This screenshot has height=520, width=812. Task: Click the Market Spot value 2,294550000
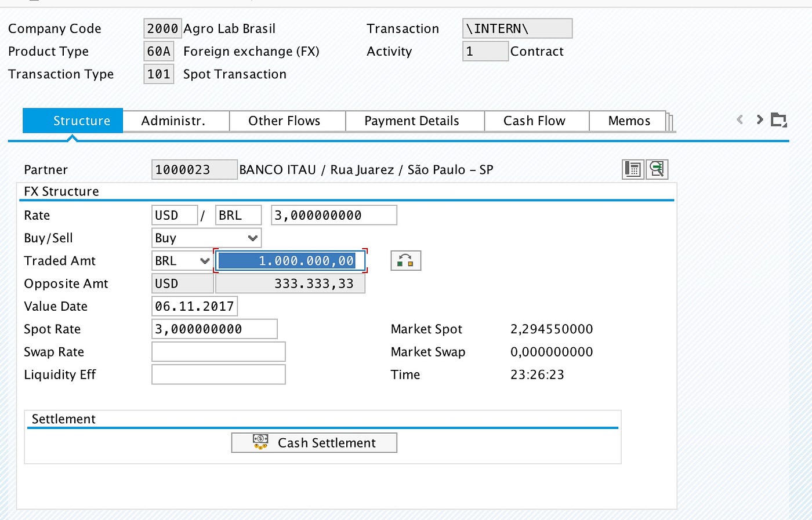coord(552,329)
